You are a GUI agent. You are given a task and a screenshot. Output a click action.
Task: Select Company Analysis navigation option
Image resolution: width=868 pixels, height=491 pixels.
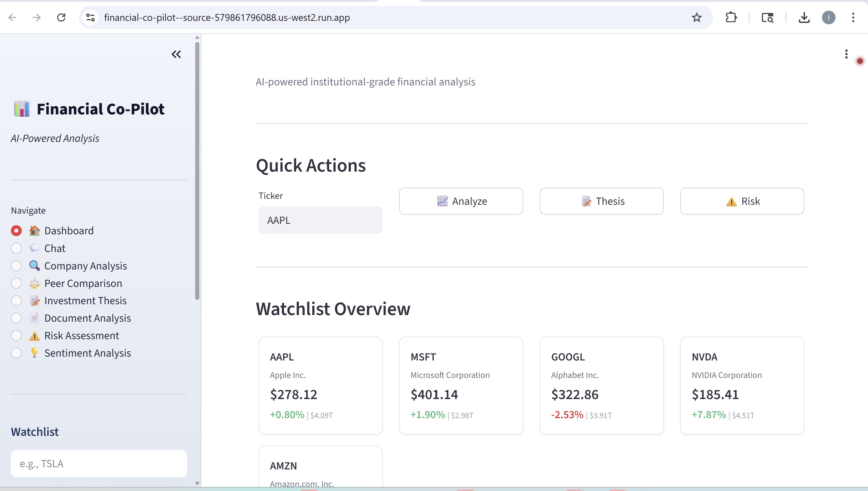[x=16, y=266]
